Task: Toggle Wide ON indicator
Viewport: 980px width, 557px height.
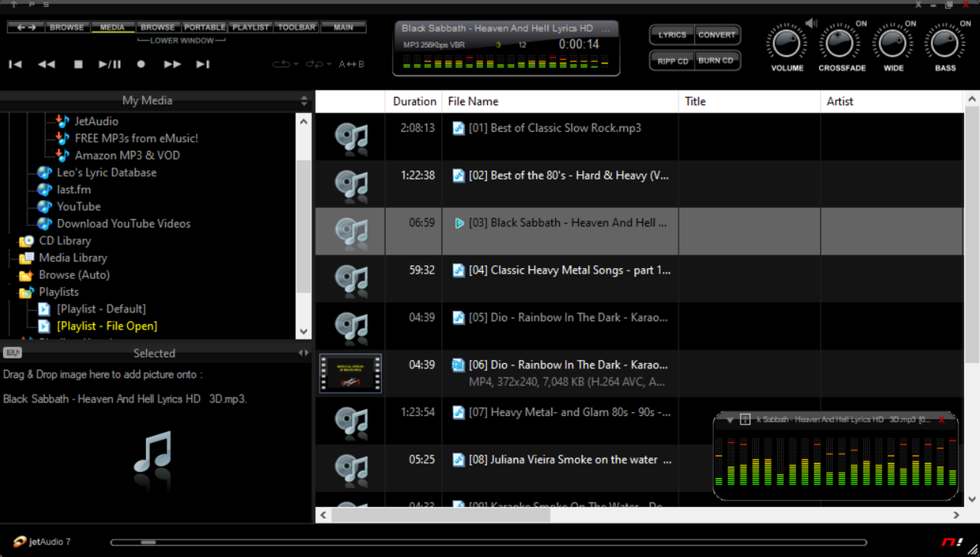Action: [910, 24]
